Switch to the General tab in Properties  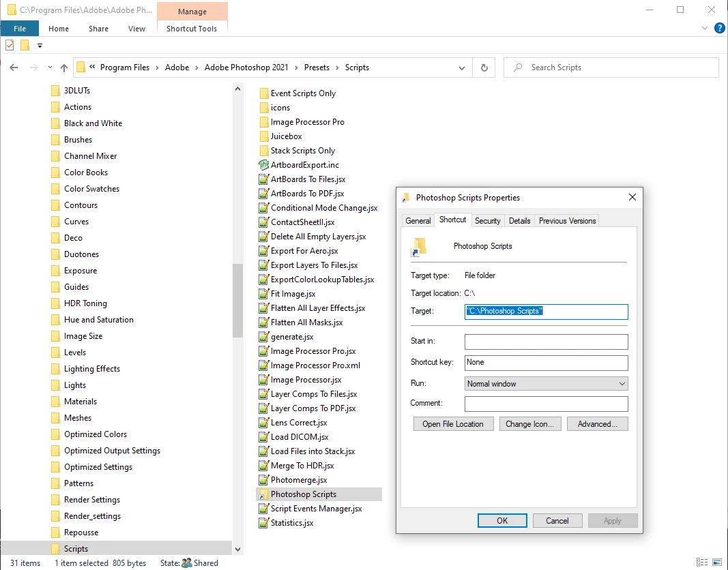418,221
